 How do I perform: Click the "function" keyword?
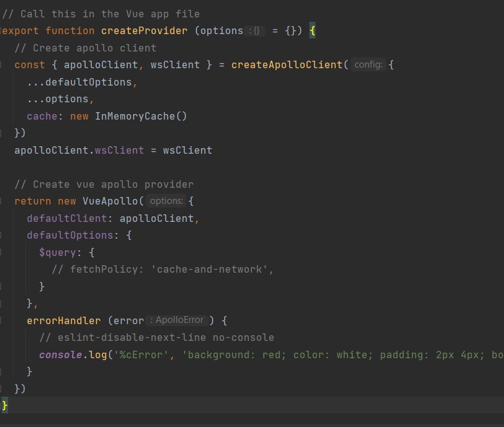70,31
